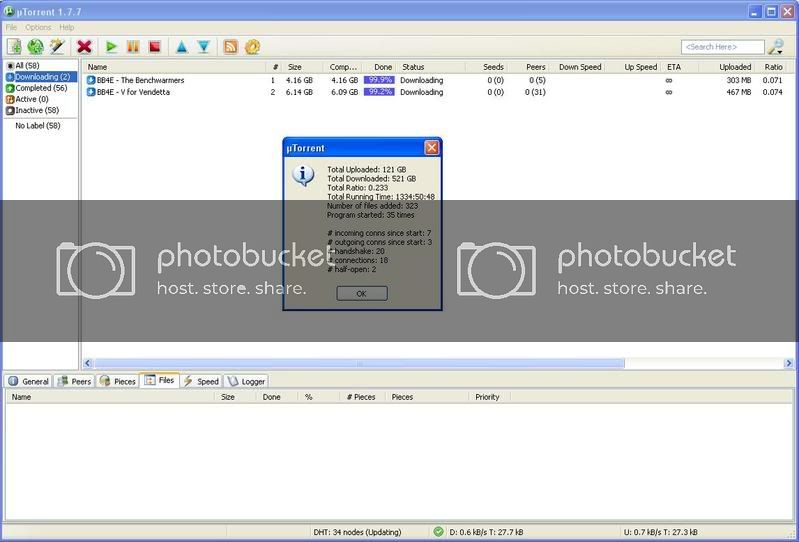Switch to the Pieces tab
The image size is (799, 542).
[x=118, y=381]
